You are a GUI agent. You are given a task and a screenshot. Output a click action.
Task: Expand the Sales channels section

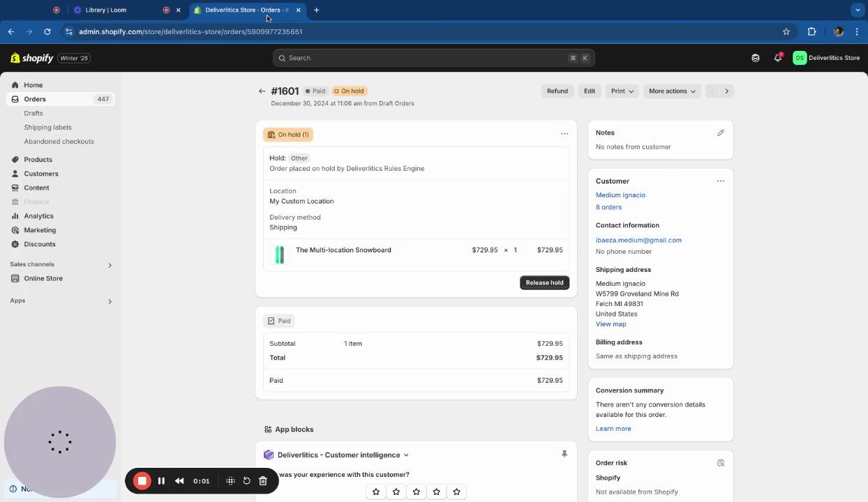(110, 265)
